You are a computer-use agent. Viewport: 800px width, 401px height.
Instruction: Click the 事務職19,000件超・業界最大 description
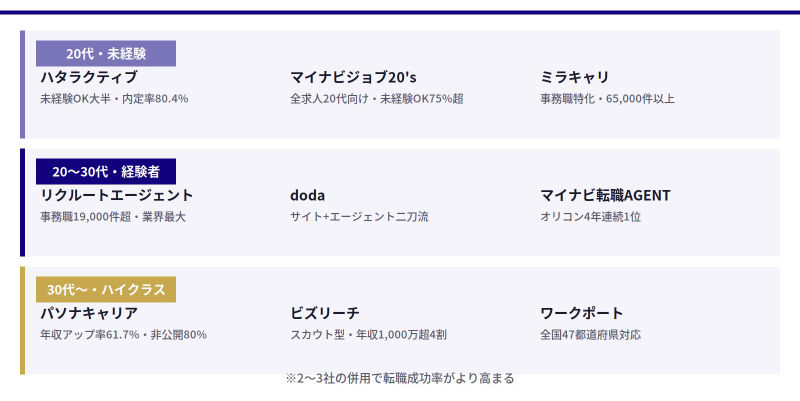click(113, 217)
